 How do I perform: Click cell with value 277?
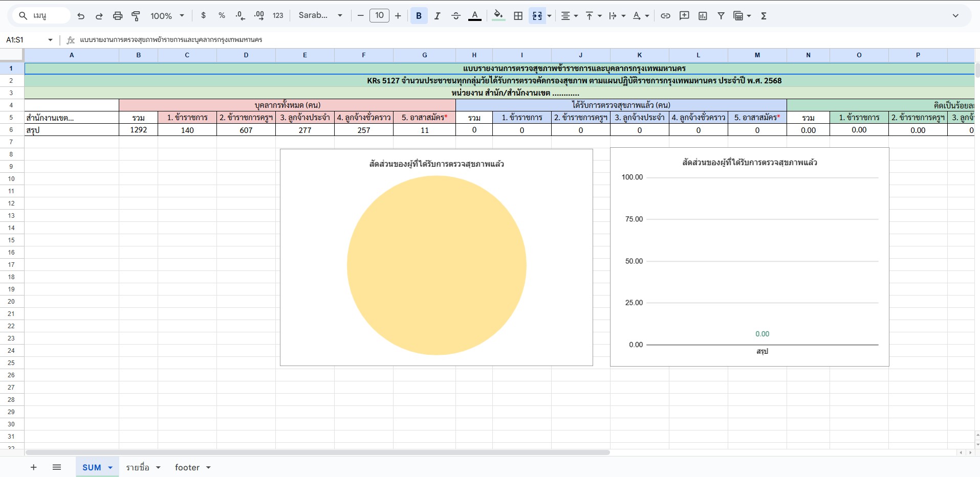coord(305,130)
